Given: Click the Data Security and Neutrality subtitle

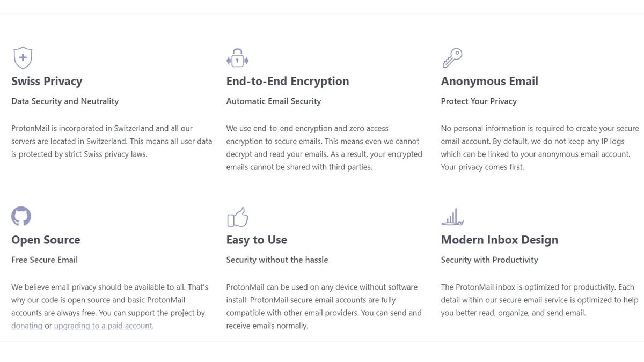Looking at the screenshot, I should (x=65, y=101).
